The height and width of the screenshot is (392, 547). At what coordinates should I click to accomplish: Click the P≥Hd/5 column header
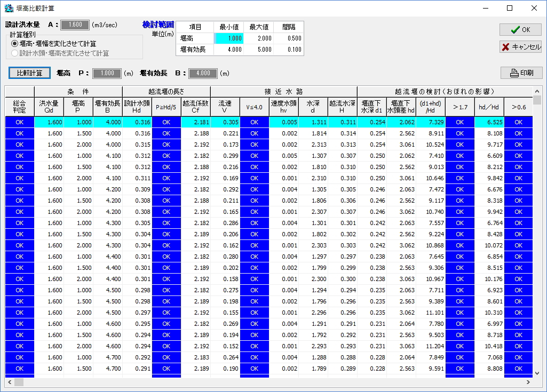167,107
